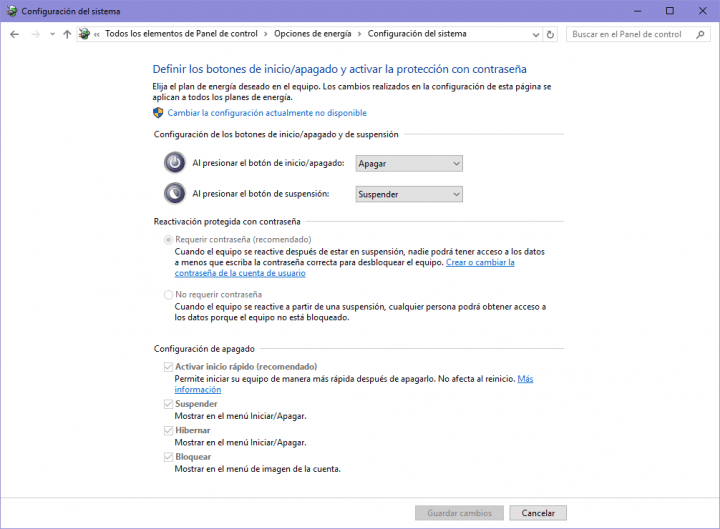Minimize the Configuración del sistema window
This screenshot has width=720, height=529.
637,11
